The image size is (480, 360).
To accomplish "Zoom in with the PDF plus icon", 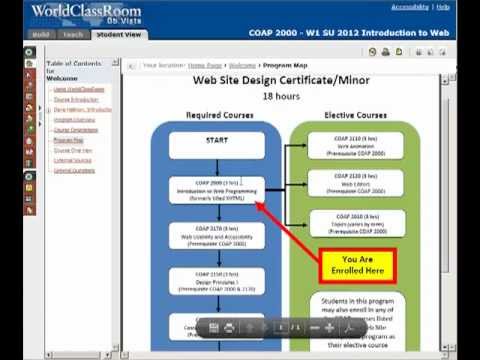I will [329, 328].
